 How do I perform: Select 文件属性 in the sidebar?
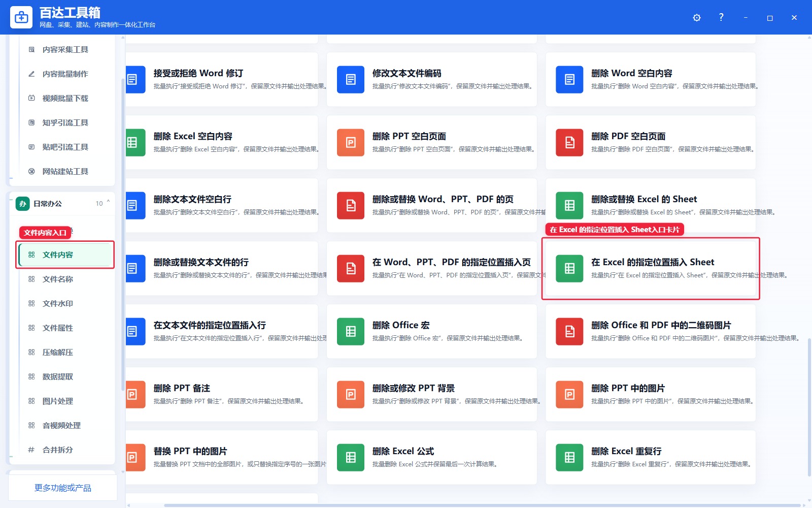click(65, 328)
